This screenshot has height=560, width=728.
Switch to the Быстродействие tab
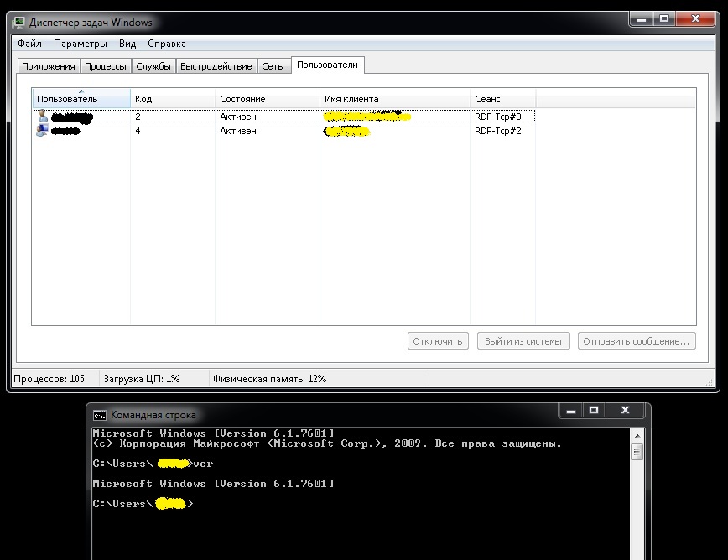[x=216, y=66]
